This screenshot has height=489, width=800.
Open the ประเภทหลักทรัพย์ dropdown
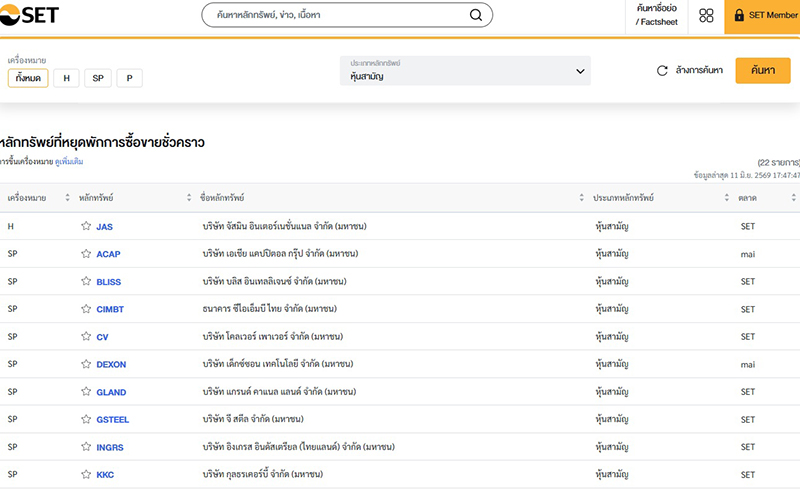coord(465,70)
